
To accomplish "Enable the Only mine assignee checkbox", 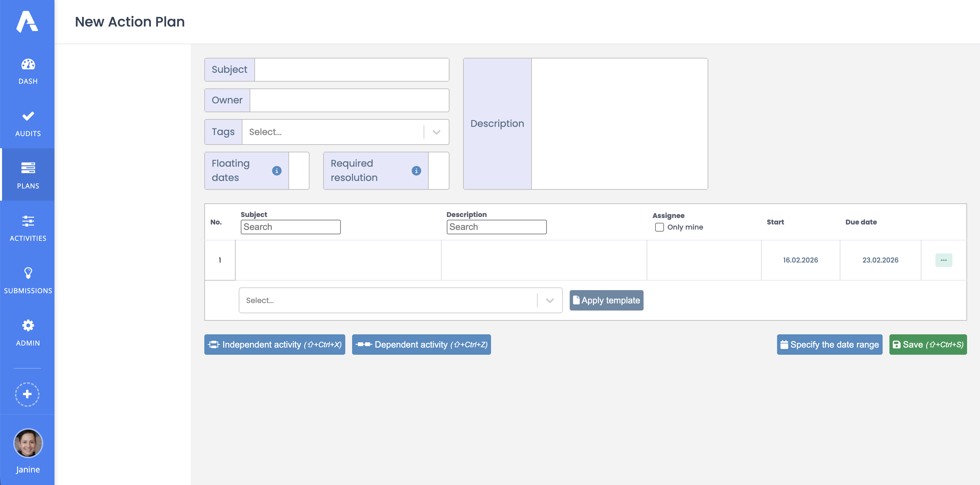I will pyautogui.click(x=659, y=227).
